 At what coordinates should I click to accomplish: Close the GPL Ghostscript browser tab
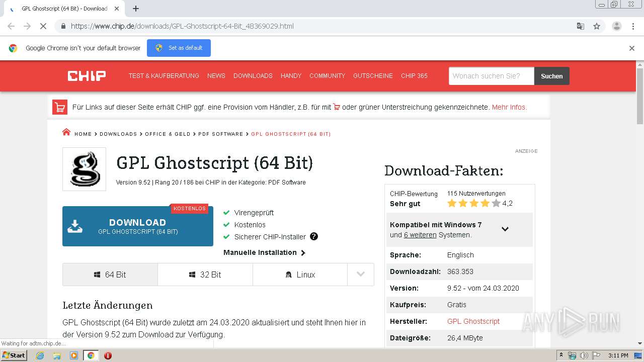117,9
